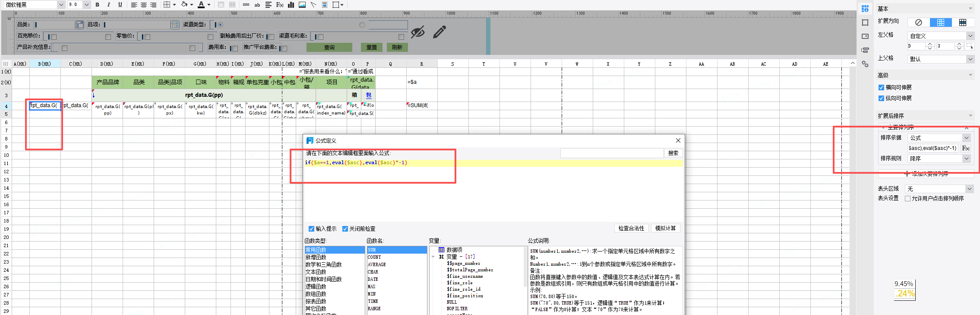Click the insert formula F(x) toolbar icon
The image size is (980, 315).
coord(279,5)
